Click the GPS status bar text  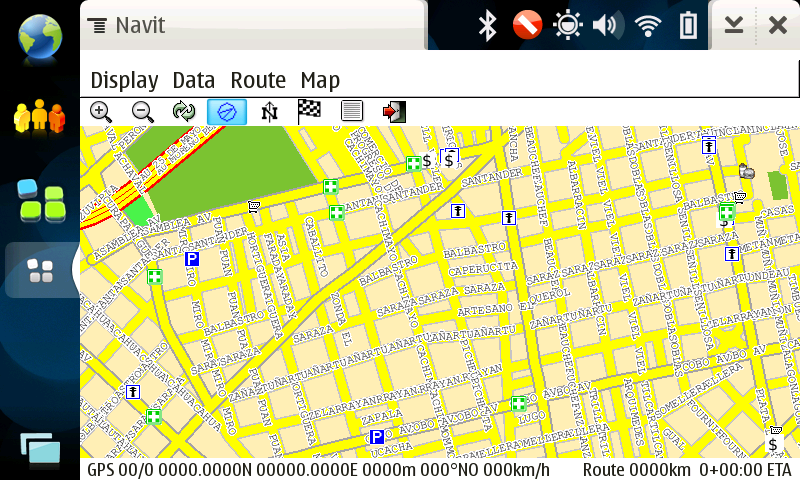click(318, 470)
